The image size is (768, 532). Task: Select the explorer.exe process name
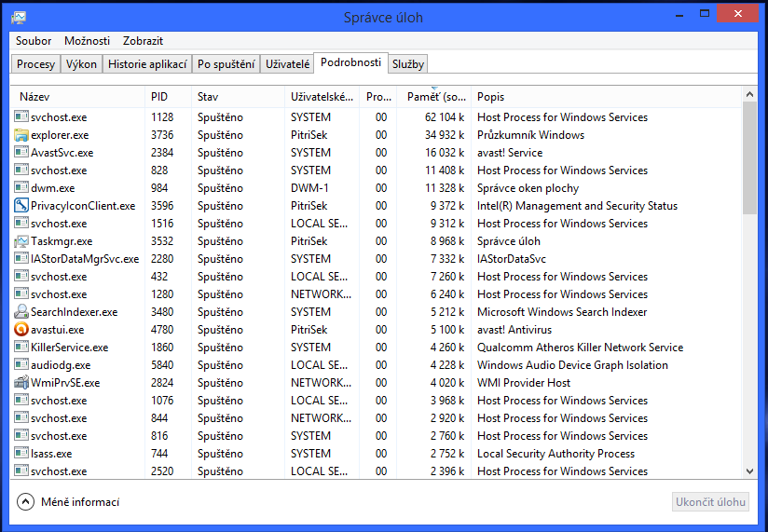60,134
